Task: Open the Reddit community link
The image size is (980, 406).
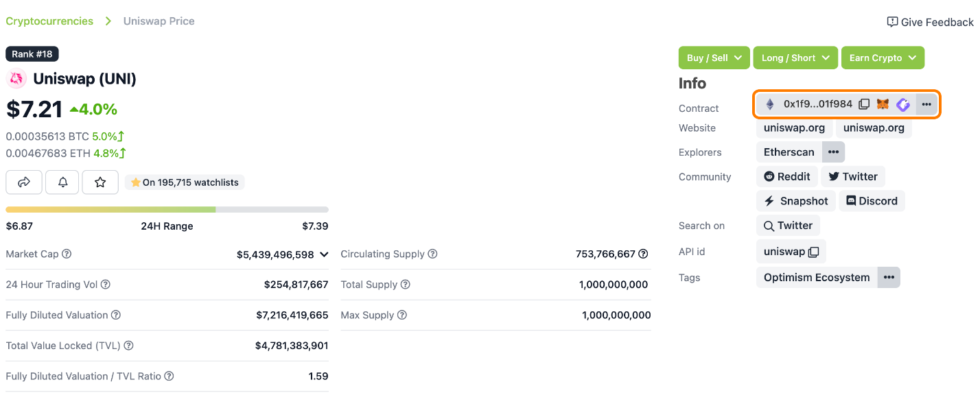Action: pyautogui.click(x=787, y=176)
